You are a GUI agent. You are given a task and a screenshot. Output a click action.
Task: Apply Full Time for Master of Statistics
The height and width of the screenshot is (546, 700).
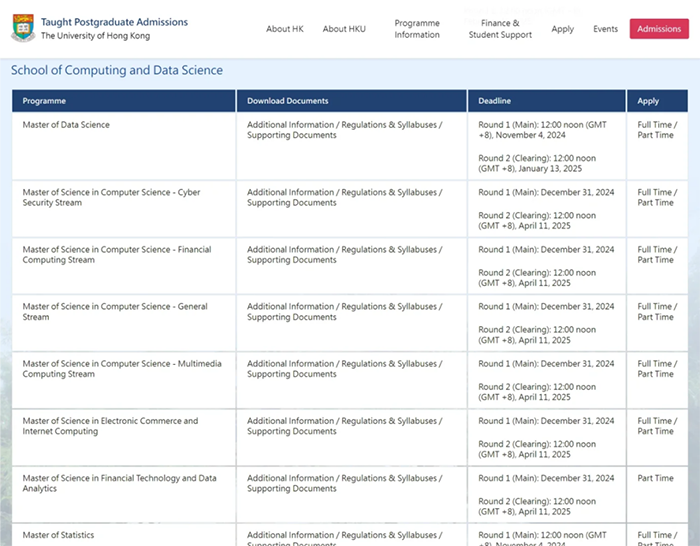[654, 535]
